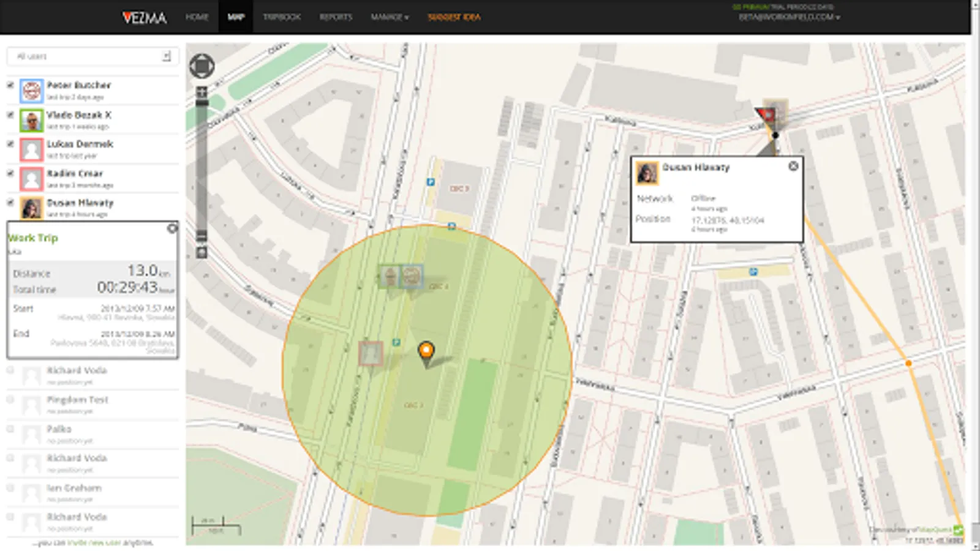
Task: Open the All users dropdown
Action: 92,56
